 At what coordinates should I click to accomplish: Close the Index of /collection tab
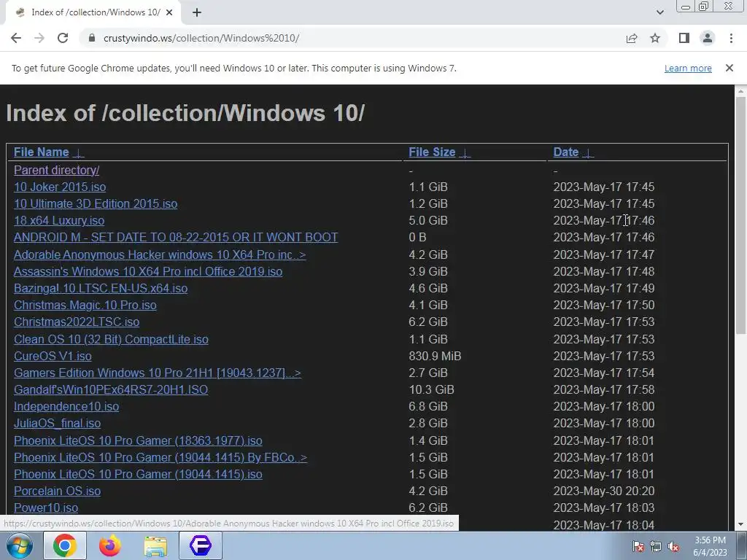(169, 12)
